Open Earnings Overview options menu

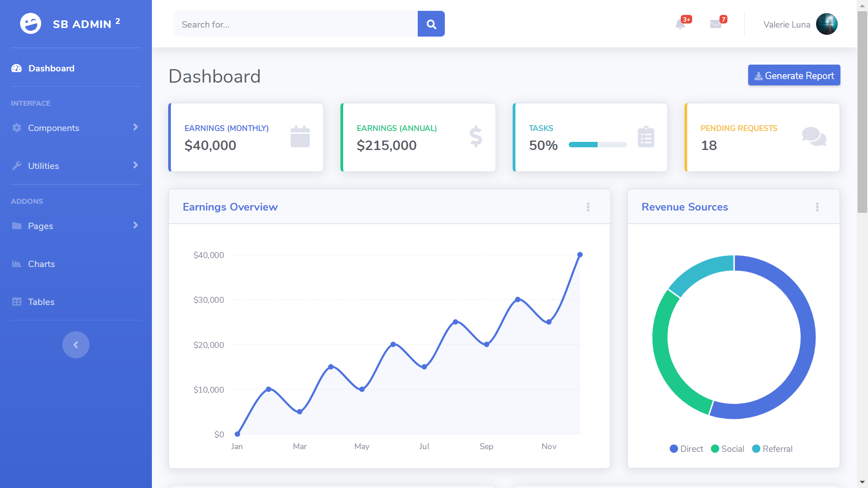[588, 207]
